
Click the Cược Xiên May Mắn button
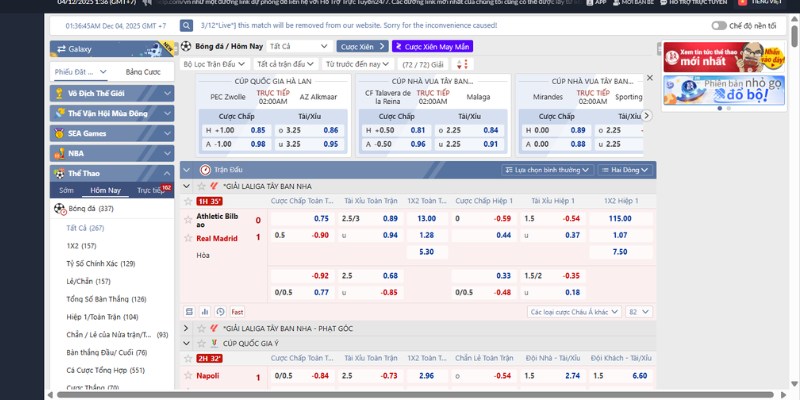tap(433, 46)
